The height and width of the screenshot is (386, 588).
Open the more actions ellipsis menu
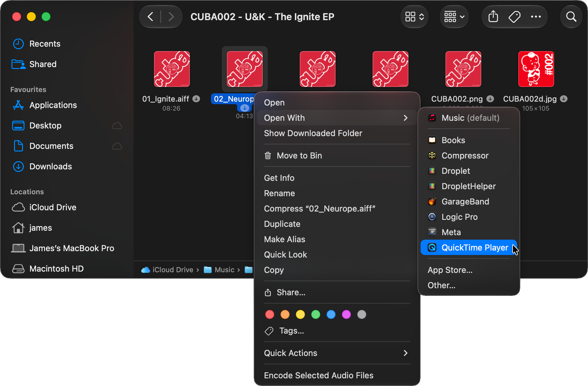pyautogui.click(x=536, y=17)
